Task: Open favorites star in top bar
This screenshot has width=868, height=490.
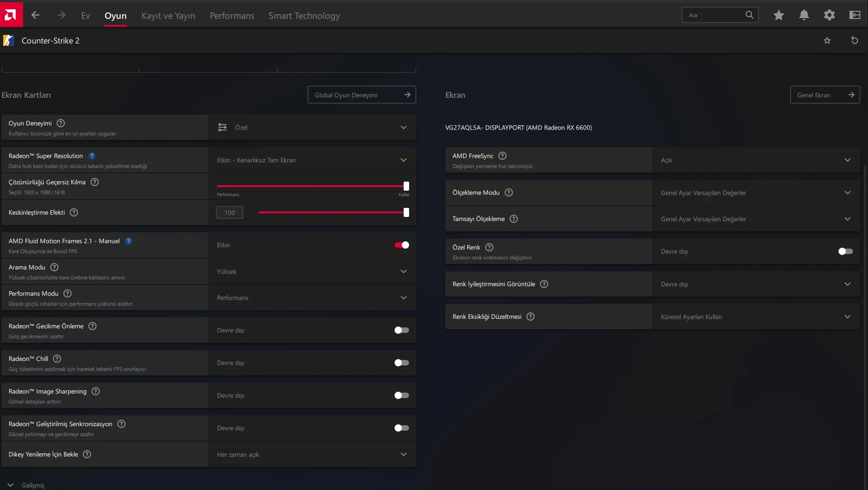Action: click(x=779, y=15)
